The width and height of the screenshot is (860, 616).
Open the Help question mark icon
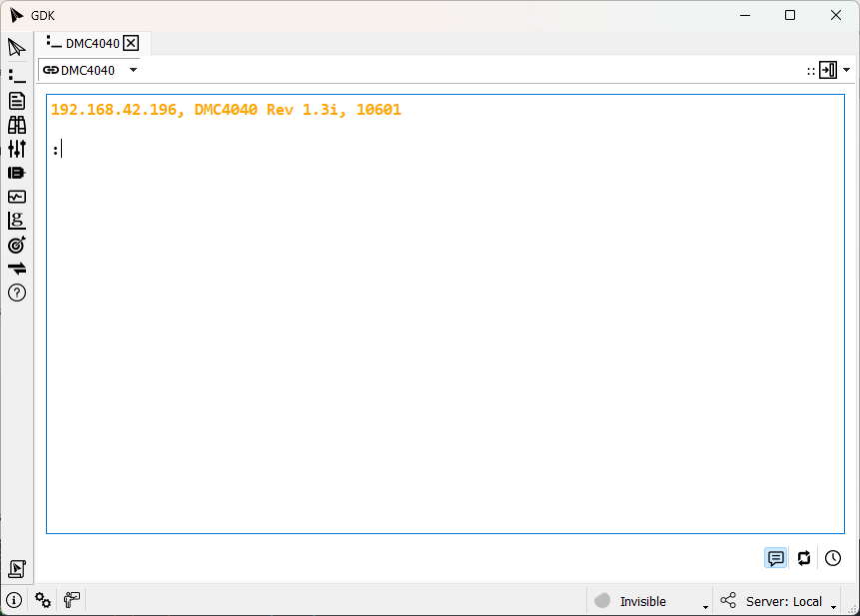[17, 294]
